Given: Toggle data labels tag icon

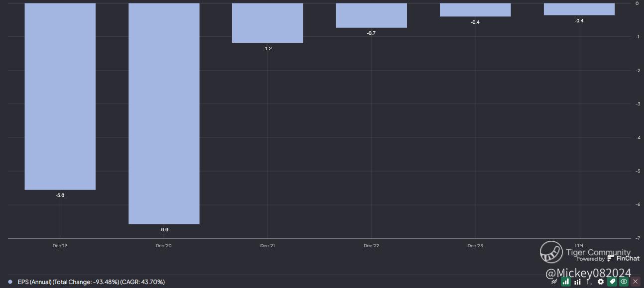Looking at the screenshot, I should pos(612,282).
